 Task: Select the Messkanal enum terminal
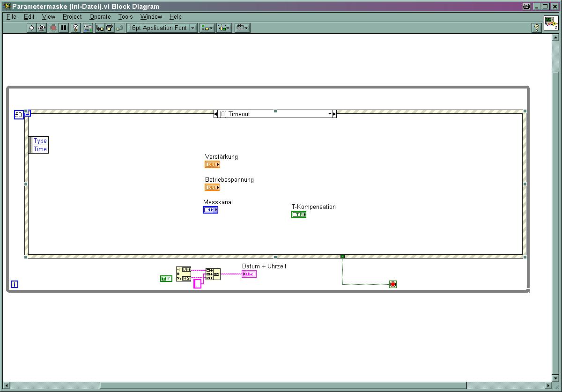pyautogui.click(x=210, y=210)
